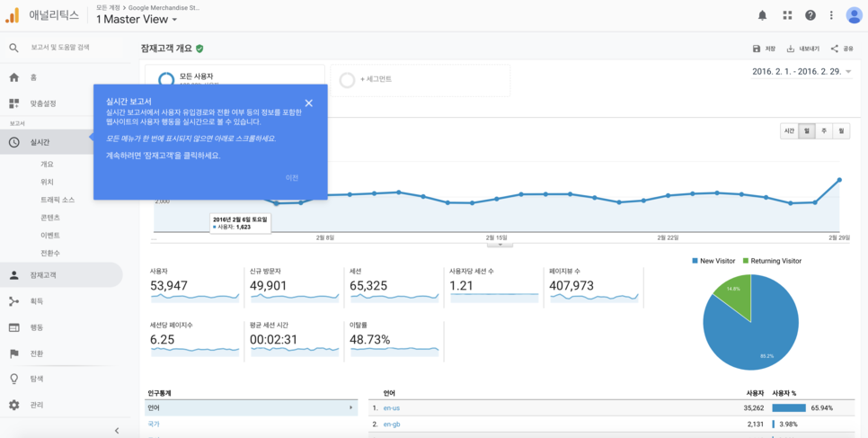Click the 사용자당 세션 수 1.21 metric
The height and width of the screenshot is (438, 868).
click(494, 285)
